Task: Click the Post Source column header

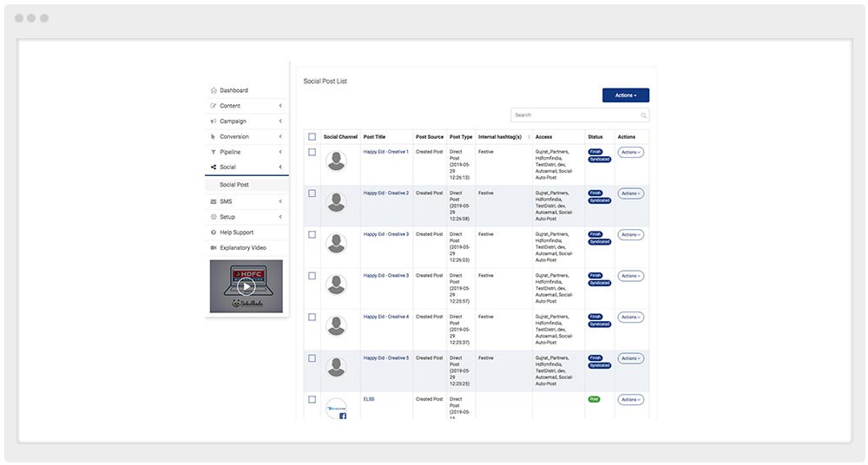Action: tap(430, 137)
